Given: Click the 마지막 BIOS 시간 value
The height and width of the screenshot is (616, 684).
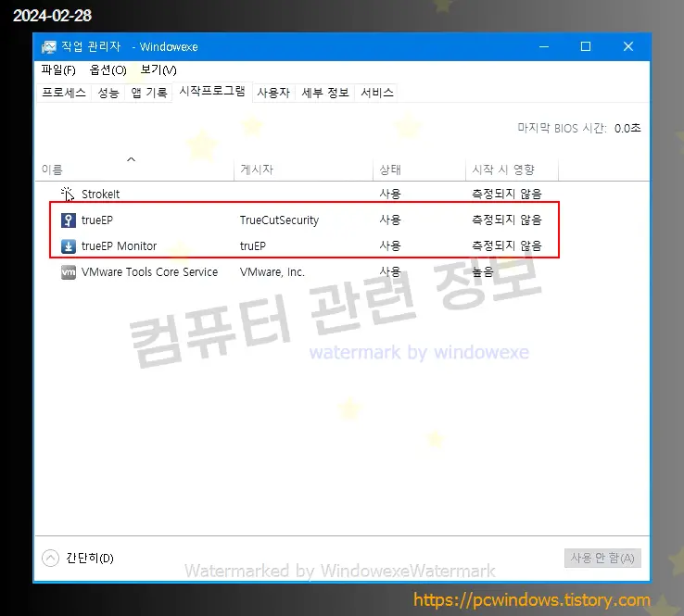Looking at the screenshot, I should pyautogui.click(x=627, y=128).
